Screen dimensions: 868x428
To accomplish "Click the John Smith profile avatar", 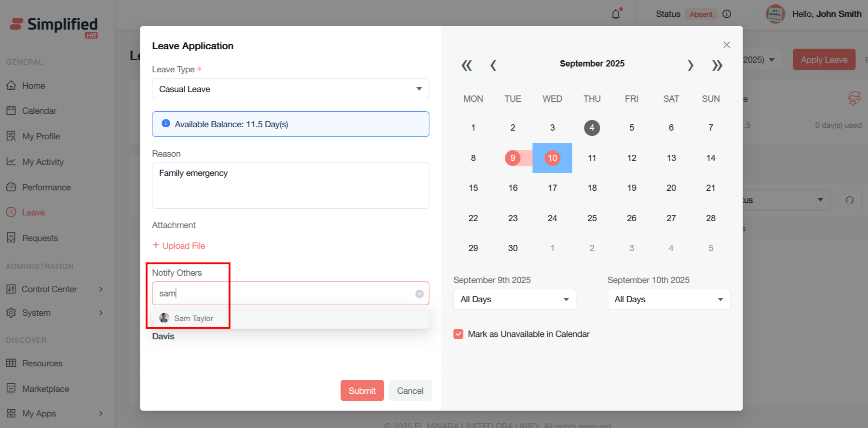I will (x=775, y=14).
